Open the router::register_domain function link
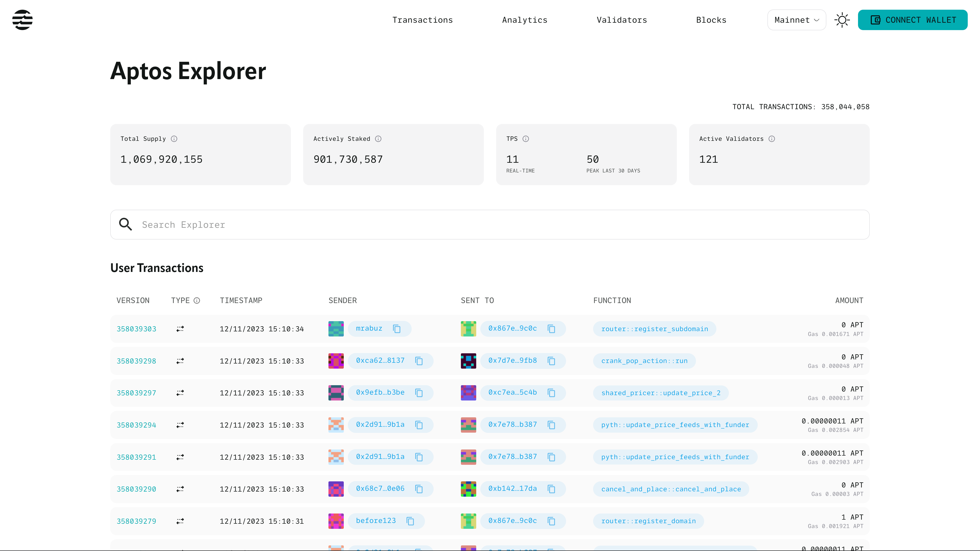The width and height of the screenshot is (980, 551). coord(648,521)
